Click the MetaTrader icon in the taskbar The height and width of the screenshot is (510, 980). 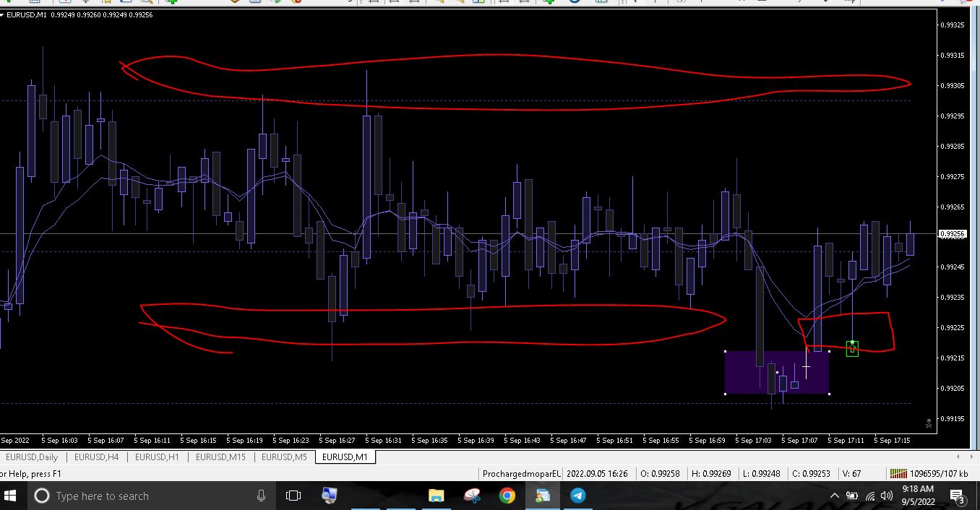point(543,496)
